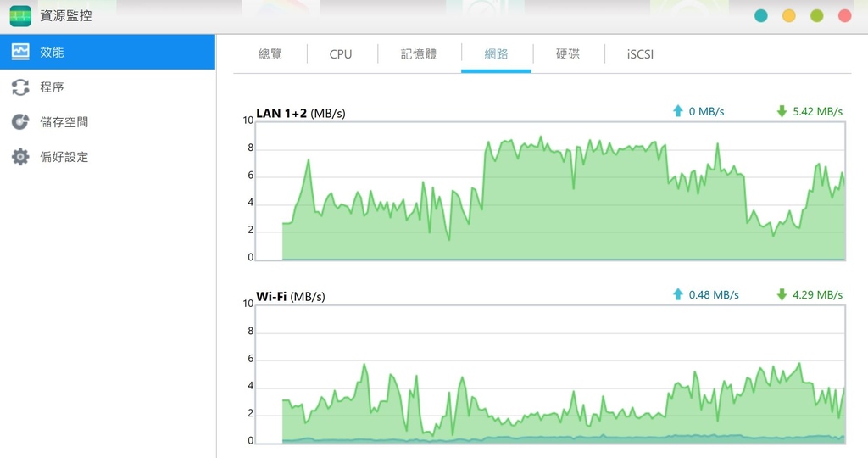The width and height of the screenshot is (868, 458).
Task: Switch to the 總覽 overview tab
Action: [x=270, y=53]
